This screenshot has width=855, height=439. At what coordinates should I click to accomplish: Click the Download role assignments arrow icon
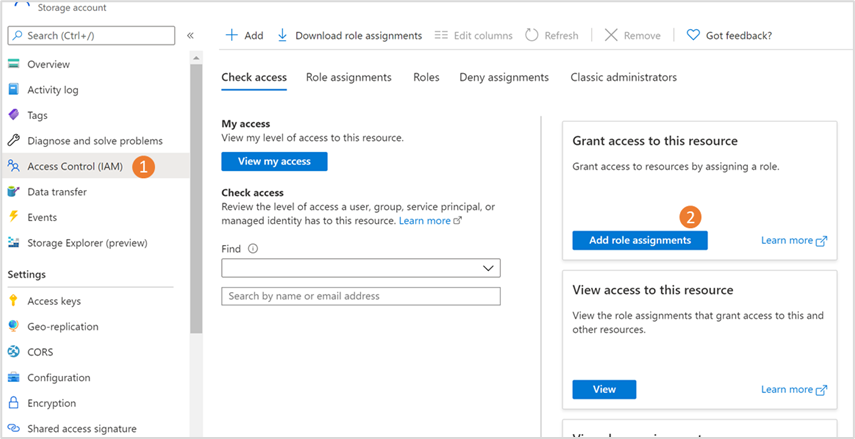(x=282, y=35)
